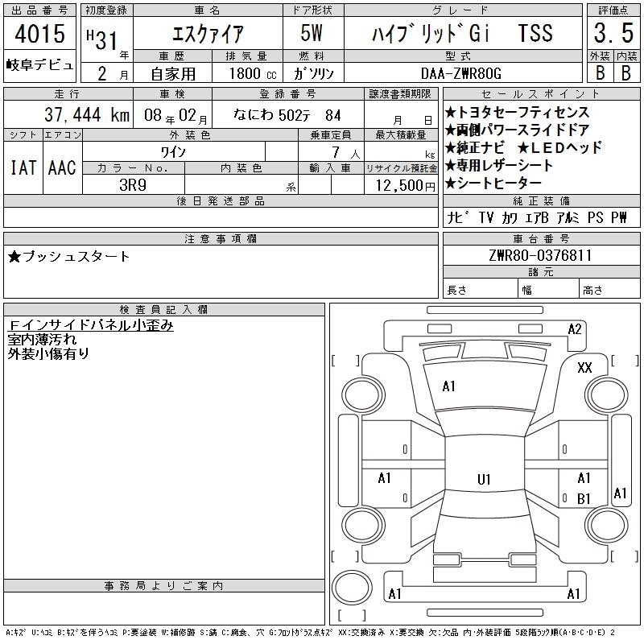This screenshot has height=644, width=644.
Task: Click the car name エスクァイア
Action: (206, 34)
